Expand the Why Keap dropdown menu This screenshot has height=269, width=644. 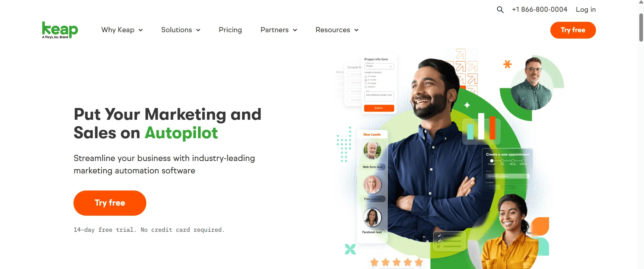click(122, 30)
